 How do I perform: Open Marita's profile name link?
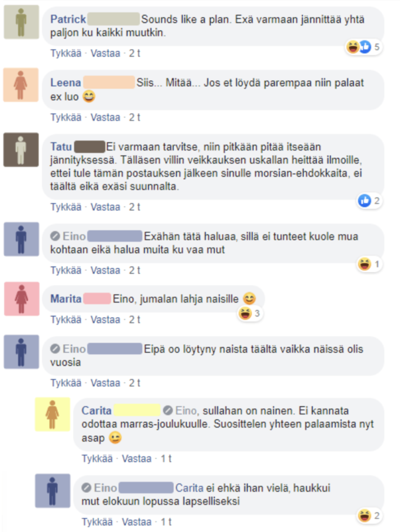(66, 299)
